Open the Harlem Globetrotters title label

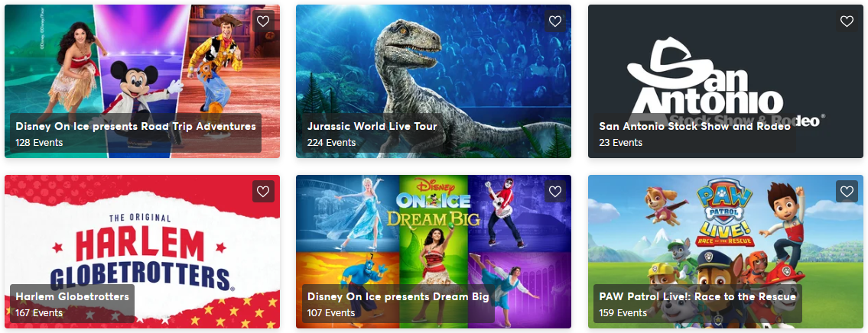[72, 296]
